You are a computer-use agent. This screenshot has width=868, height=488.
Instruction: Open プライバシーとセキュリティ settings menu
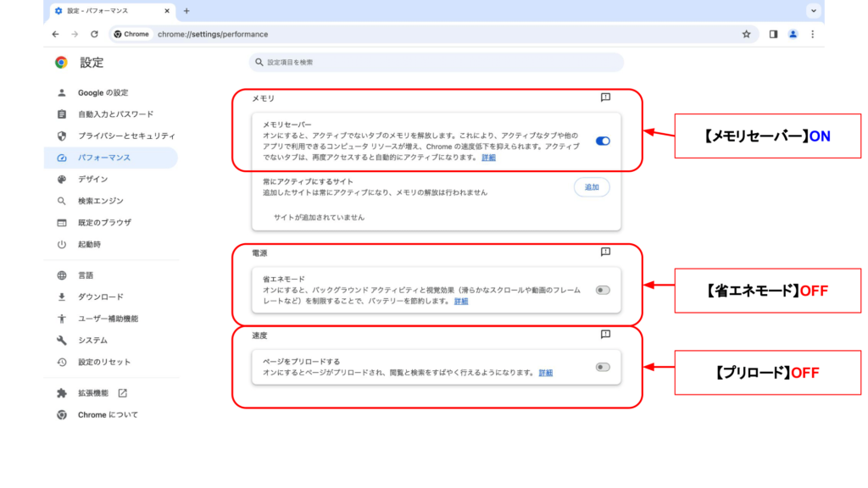point(126,136)
